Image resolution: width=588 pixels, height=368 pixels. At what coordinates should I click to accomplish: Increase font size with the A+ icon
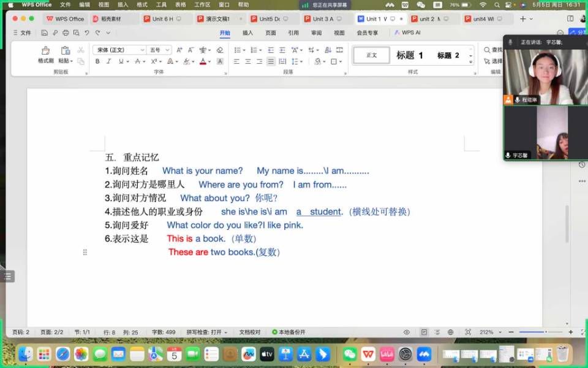[179, 50]
